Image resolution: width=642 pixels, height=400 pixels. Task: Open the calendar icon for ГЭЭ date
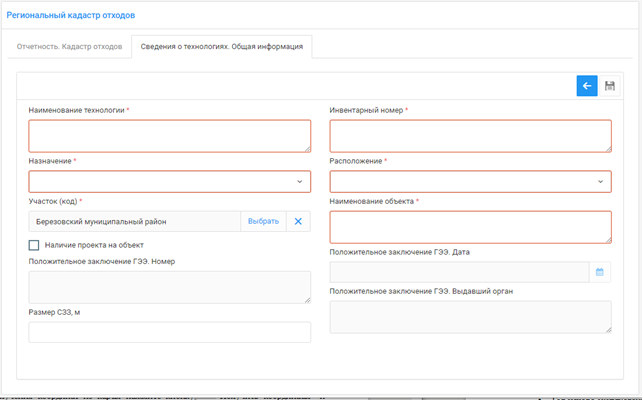tap(600, 272)
